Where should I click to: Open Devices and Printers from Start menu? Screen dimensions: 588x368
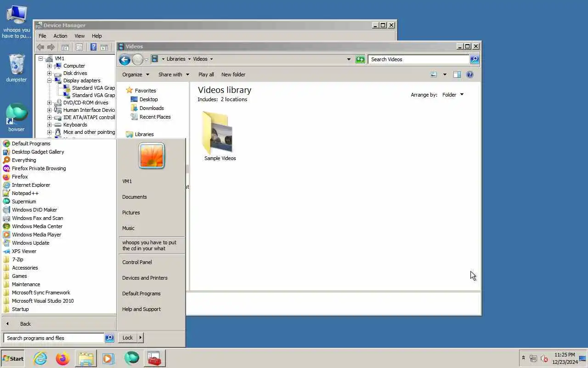point(145,278)
